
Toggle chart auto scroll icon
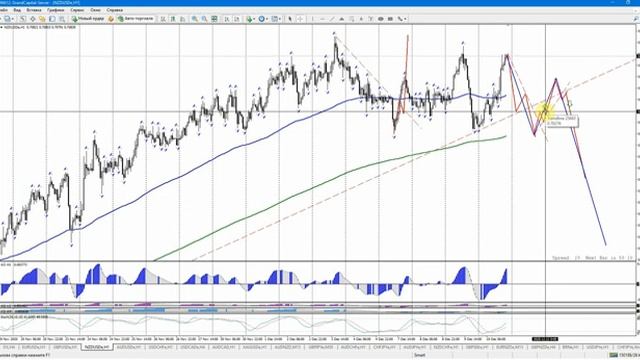[x=236, y=19]
